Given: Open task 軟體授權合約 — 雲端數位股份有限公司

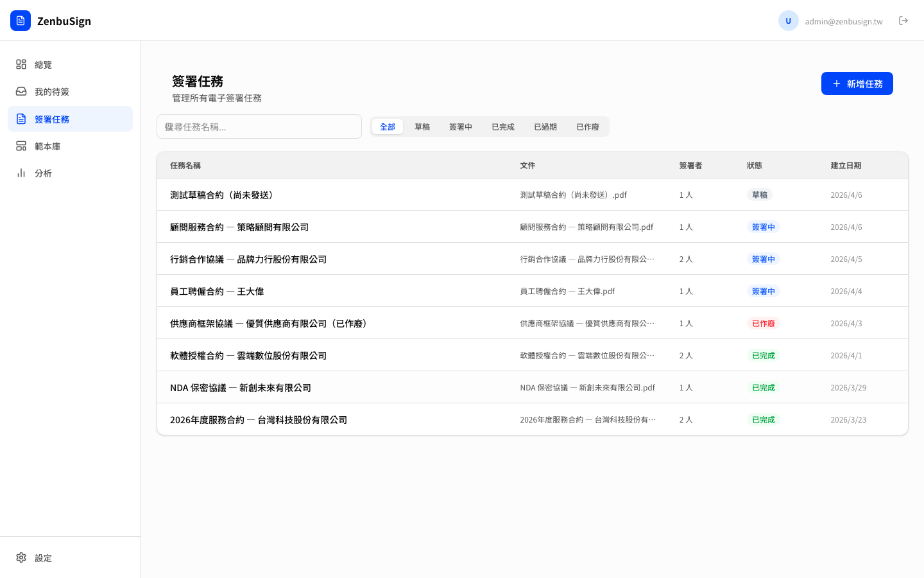Looking at the screenshot, I should click(x=248, y=355).
